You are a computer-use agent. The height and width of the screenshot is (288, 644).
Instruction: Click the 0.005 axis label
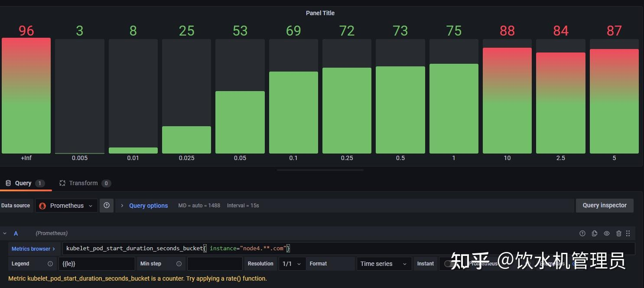click(80, 158)
